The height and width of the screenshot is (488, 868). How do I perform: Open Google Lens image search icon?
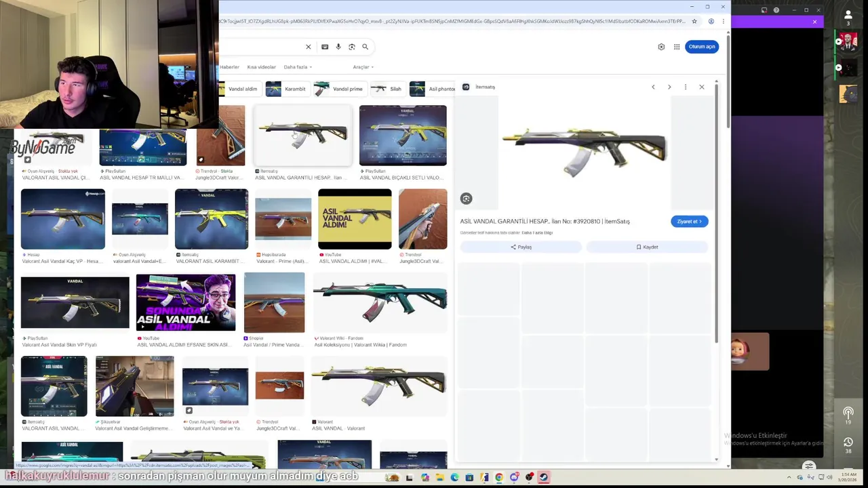(351, 47)
